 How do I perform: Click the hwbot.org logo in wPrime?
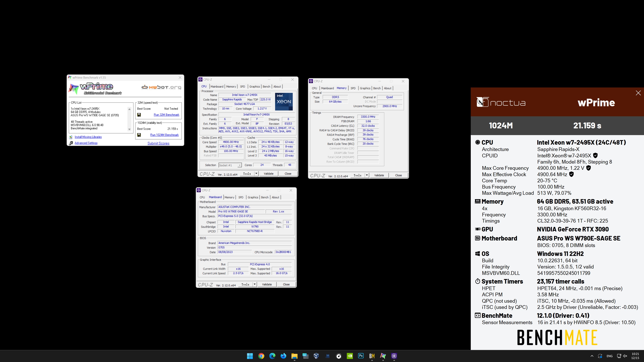coord(161,87)
